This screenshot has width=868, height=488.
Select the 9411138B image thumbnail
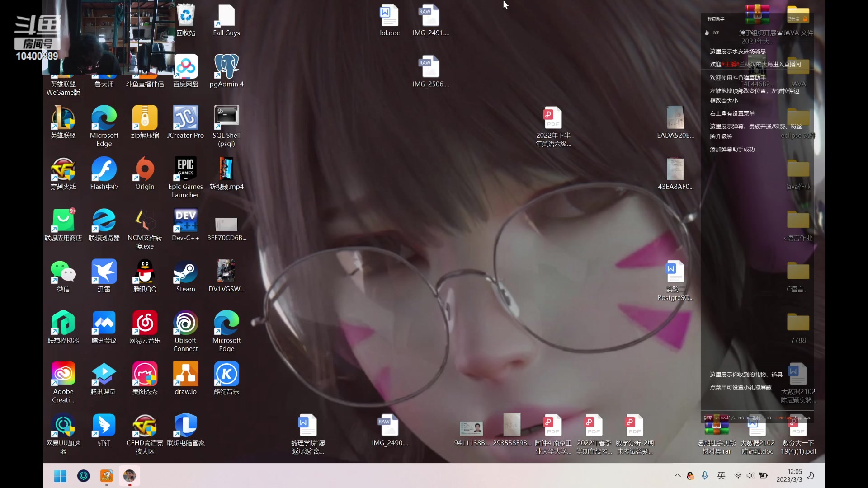pos(471,430)
